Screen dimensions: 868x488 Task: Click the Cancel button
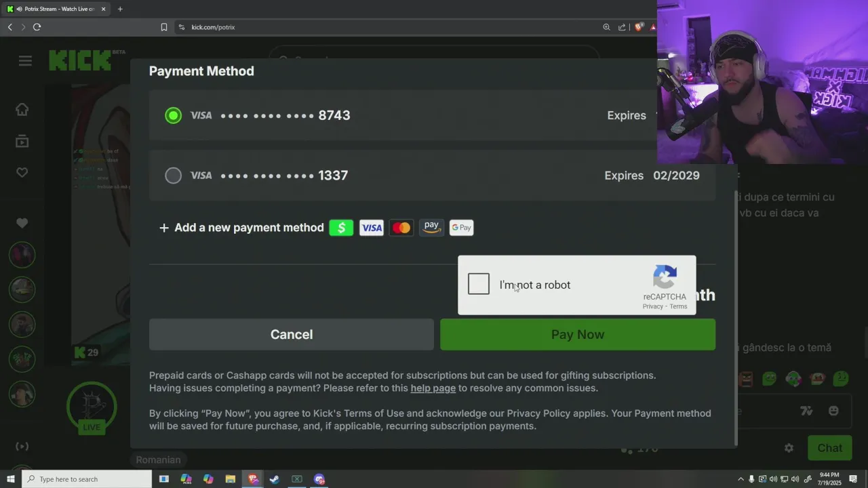point(292,334)
